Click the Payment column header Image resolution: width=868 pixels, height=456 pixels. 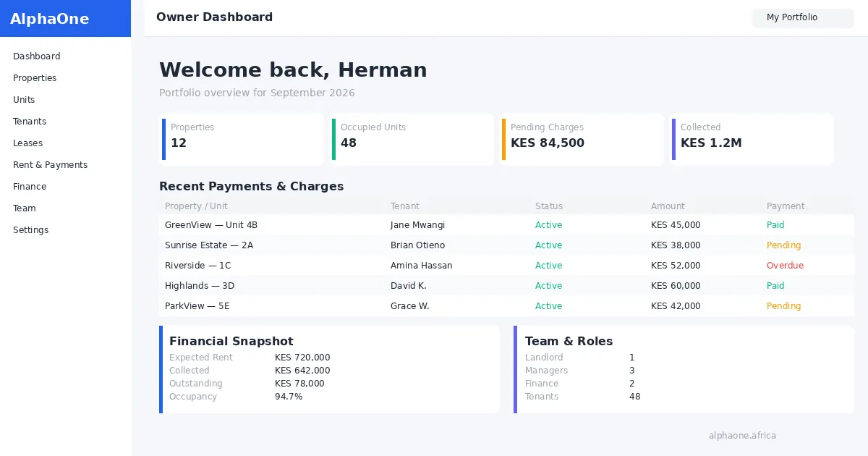[x=786, y=206]
